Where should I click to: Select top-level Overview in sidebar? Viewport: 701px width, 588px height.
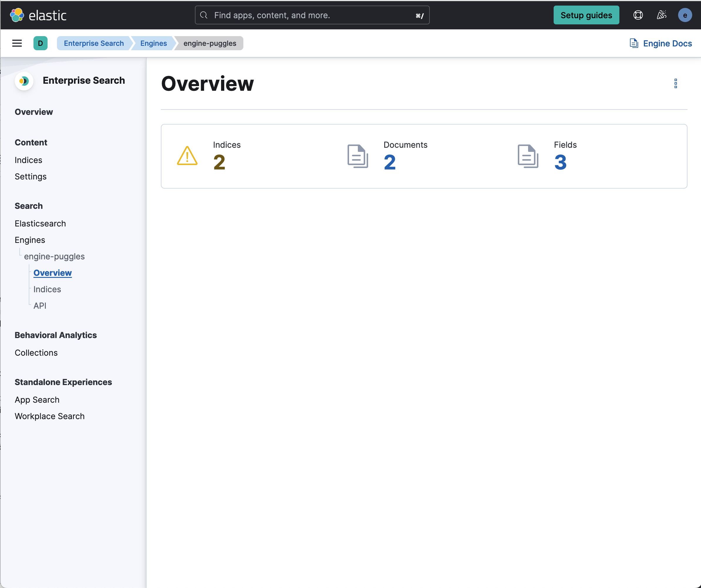[x=34, y=112]
